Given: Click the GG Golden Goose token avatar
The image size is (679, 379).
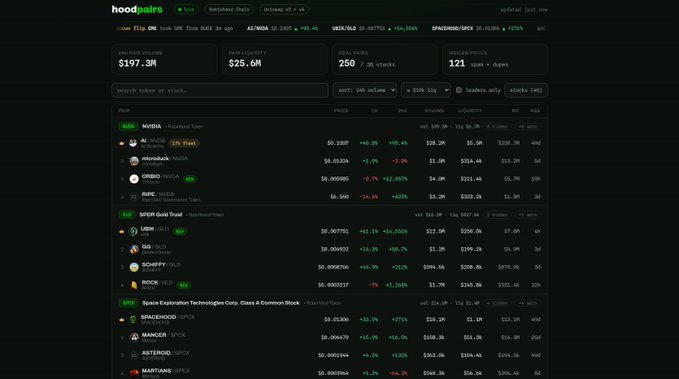Looking at the screenshot, I should point(134,249).
